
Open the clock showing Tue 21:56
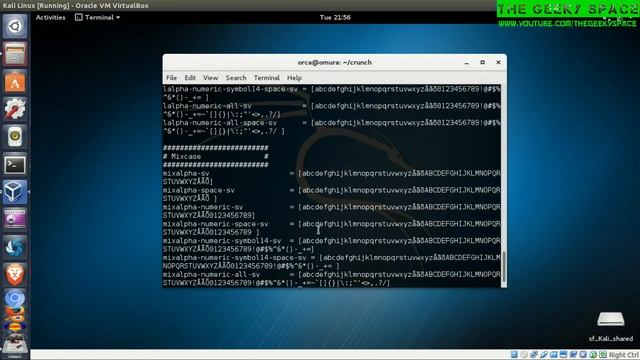click(x=335, y=18)
